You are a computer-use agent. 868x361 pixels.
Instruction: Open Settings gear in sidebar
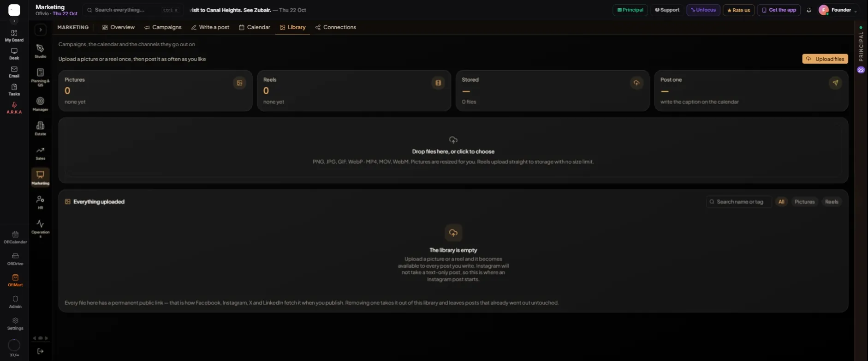point(15,324)
